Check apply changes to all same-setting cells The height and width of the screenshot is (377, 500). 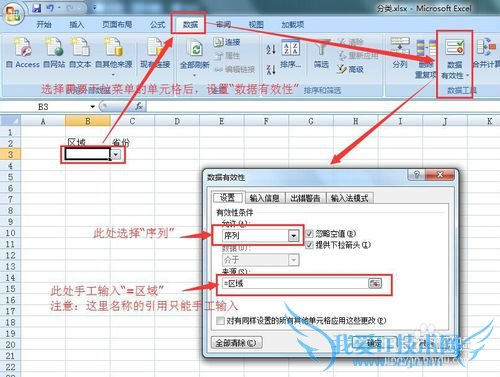[220, 321]
